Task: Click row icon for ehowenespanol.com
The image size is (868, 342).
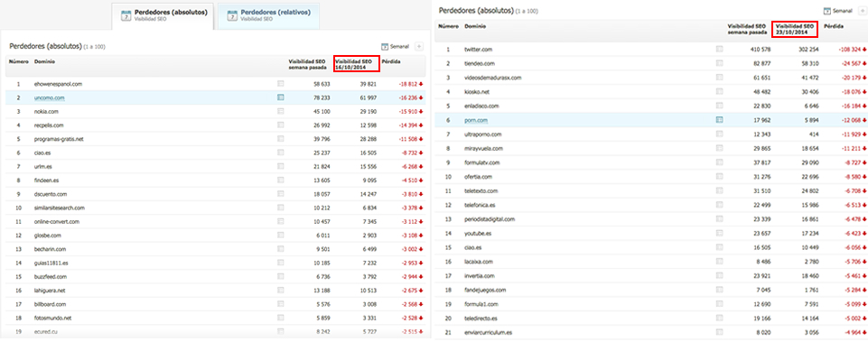Action: tap(281, 84)
